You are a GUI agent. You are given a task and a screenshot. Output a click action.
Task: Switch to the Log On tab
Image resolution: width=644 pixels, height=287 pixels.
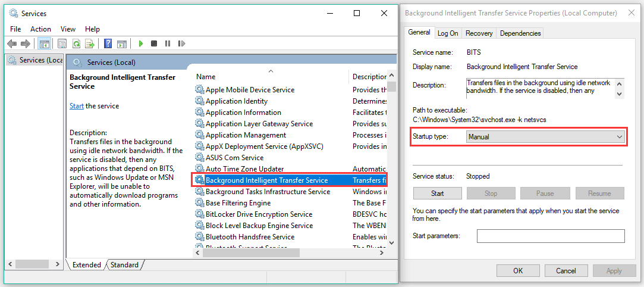[448, 33]
